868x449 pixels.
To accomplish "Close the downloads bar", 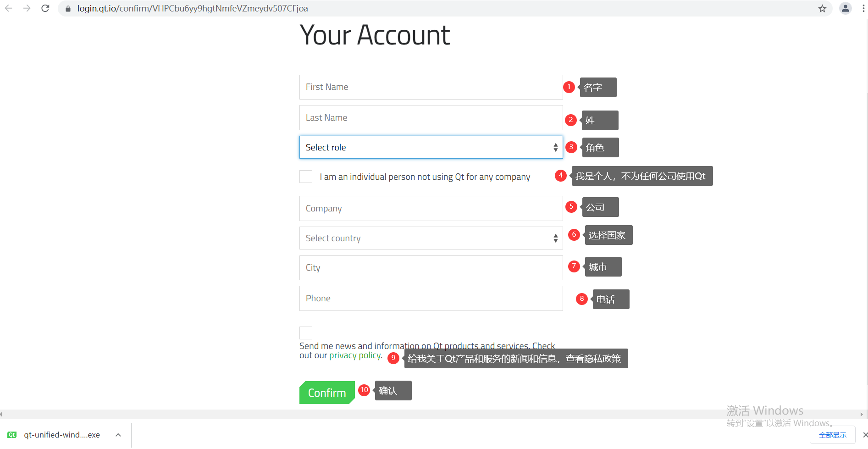I will pyautogui.click(x=865, y=435).
